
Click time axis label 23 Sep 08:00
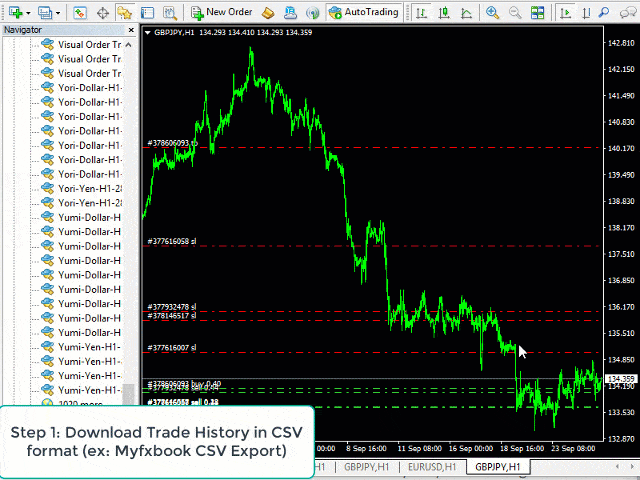click(573, 448)
